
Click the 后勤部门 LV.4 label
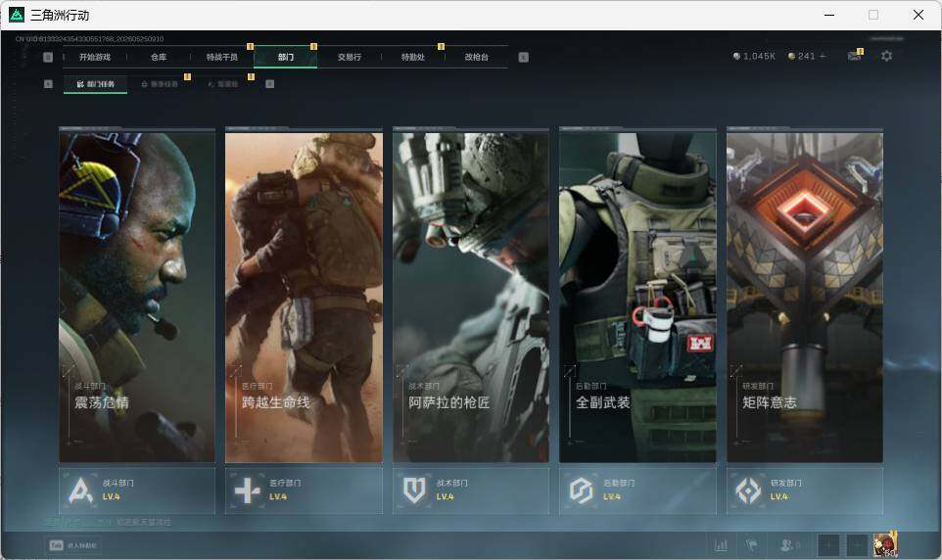[612, 497]
